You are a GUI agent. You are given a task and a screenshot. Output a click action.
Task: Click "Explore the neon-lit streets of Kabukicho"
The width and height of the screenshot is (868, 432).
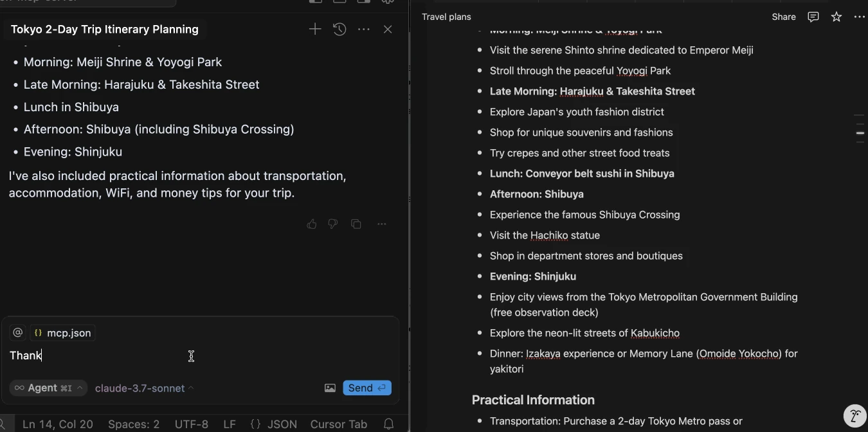click(584, 333)
